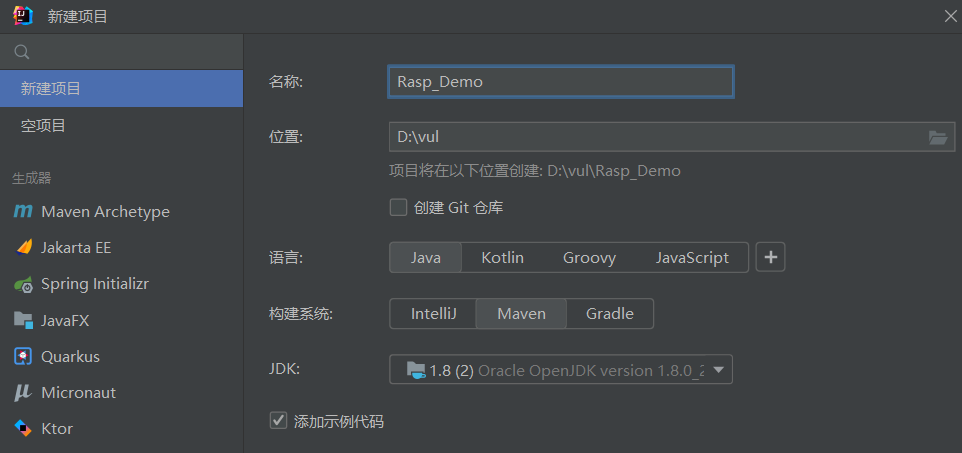This screenshot has width=962, height=453.
Task: Open JavaFX generator entry
Action: click(121, 320)
